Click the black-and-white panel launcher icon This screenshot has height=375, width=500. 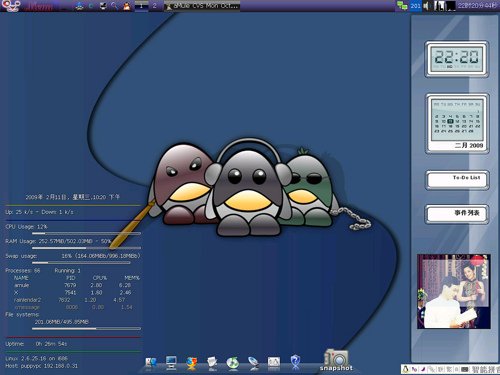pos(103,6)
